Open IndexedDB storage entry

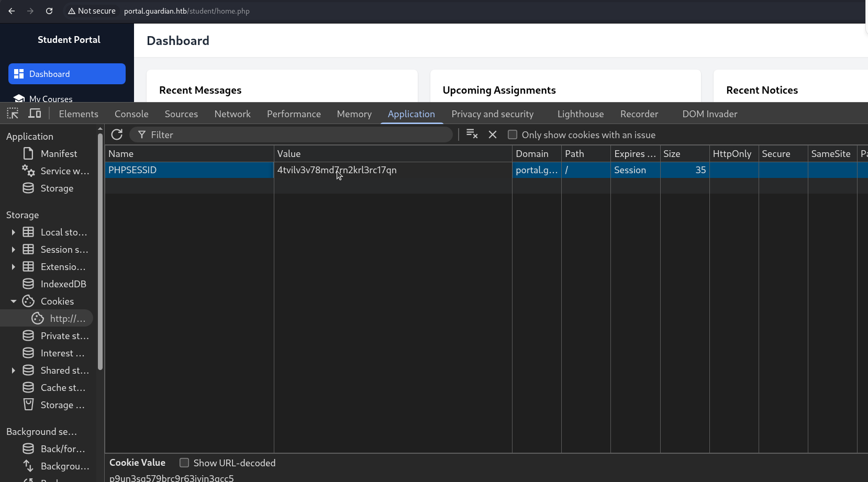click(x=63, y=284)
